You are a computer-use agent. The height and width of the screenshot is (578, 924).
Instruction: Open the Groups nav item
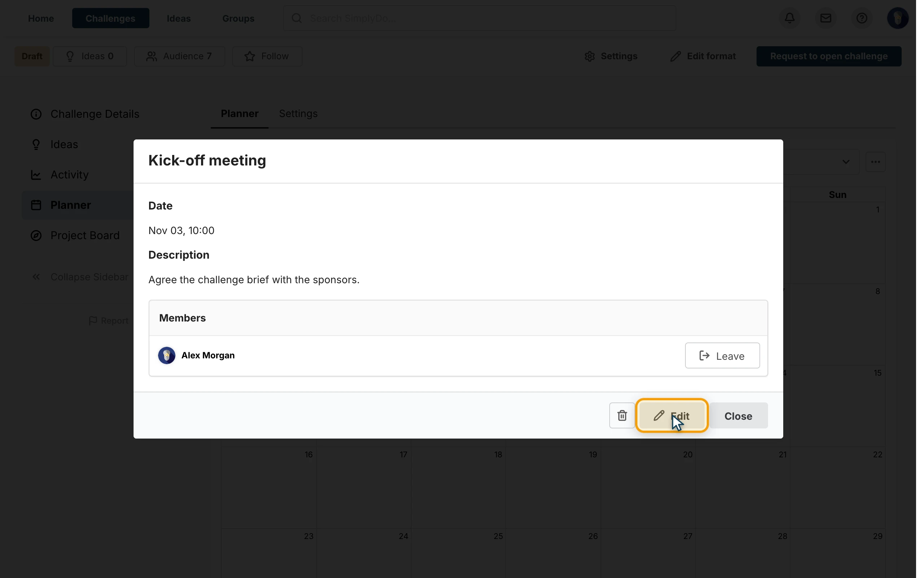[238, 18]
